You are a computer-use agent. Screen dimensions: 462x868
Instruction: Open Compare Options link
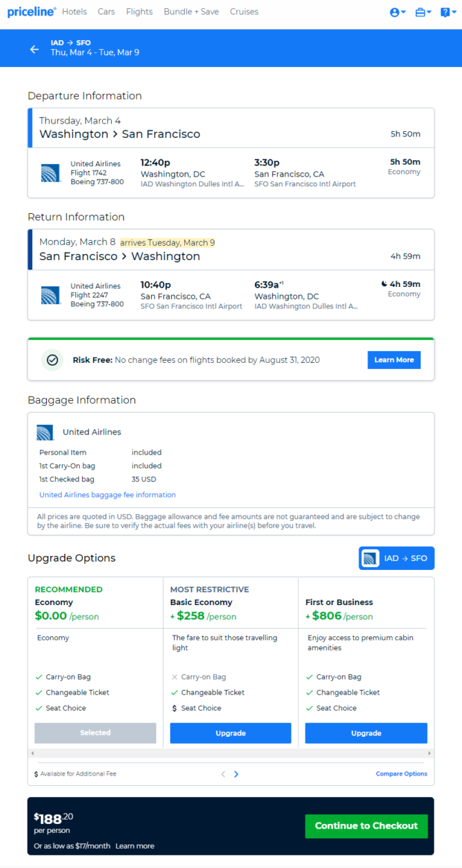tap(401, 774)
